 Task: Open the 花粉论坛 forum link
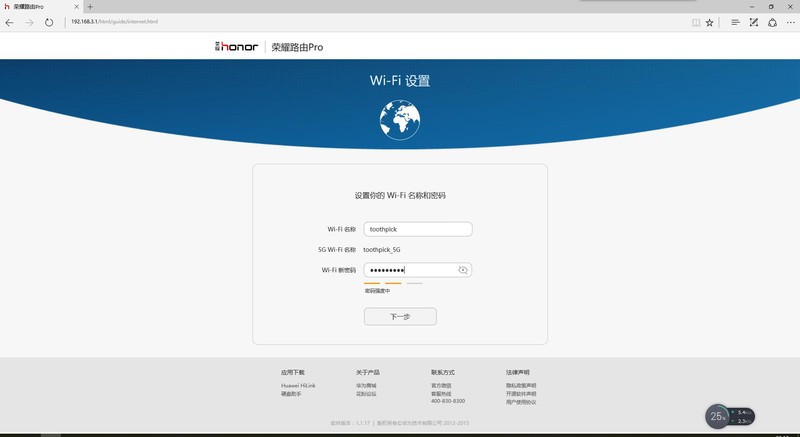pos(366,394)
